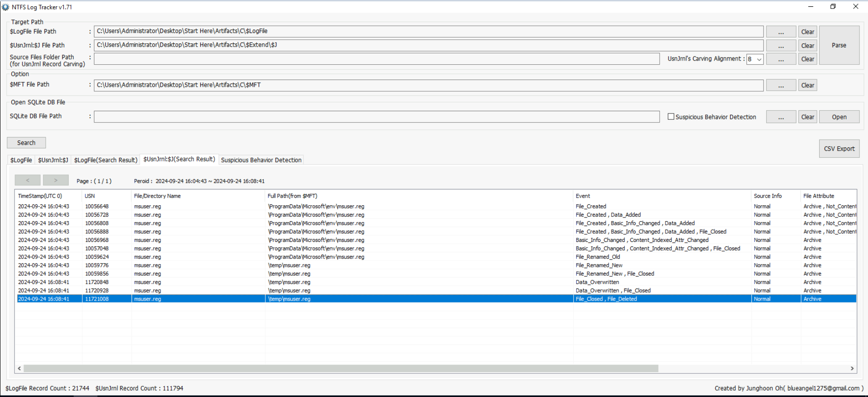Clear the $UsnJrnl:$J file path
The image size is (868, 397).
point(807,46)
